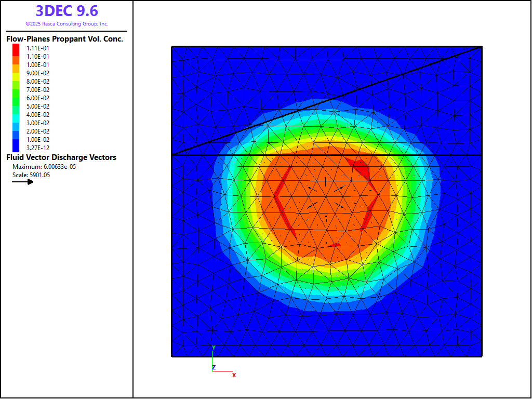Click the green Y axis triad label
532x399 pixels.
pyautogui.click(x=214, y=347)
